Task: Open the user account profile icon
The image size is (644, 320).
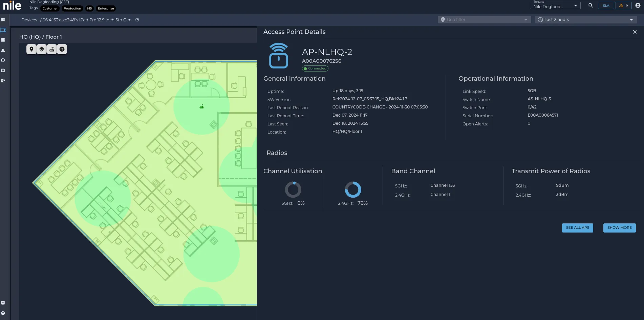Action: [638, 5]
